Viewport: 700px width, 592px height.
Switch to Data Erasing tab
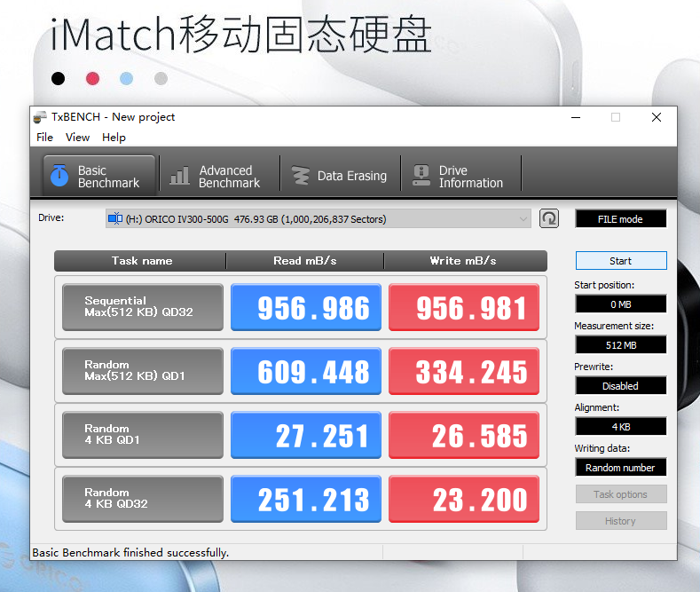(x=340, y=176)
